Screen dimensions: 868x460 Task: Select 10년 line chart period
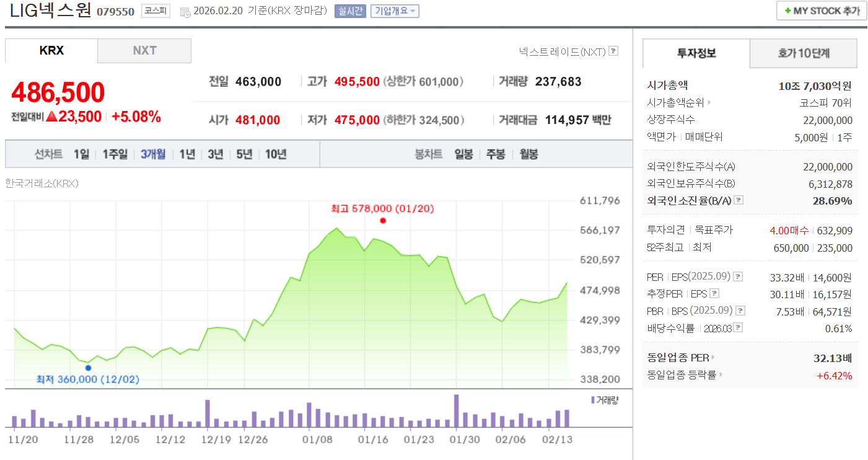click(276, 154)
